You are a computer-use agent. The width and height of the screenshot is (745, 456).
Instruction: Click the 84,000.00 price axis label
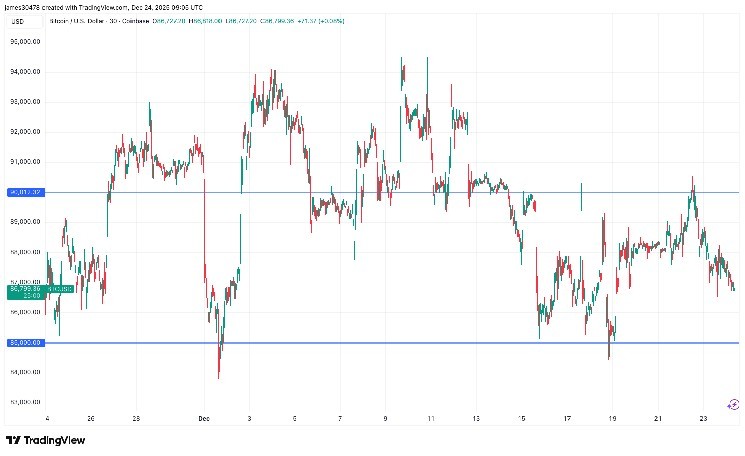(25, 372)
